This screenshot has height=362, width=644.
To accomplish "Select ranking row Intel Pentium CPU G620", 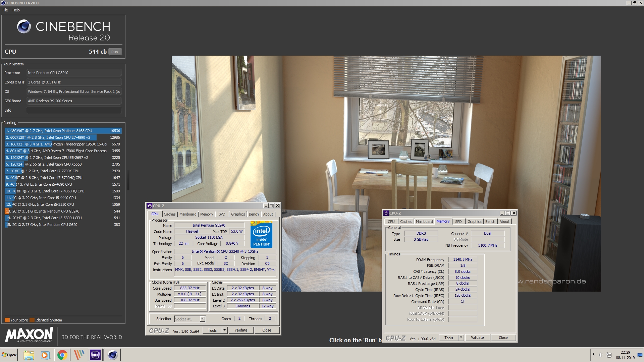I will tap(63, 225).
